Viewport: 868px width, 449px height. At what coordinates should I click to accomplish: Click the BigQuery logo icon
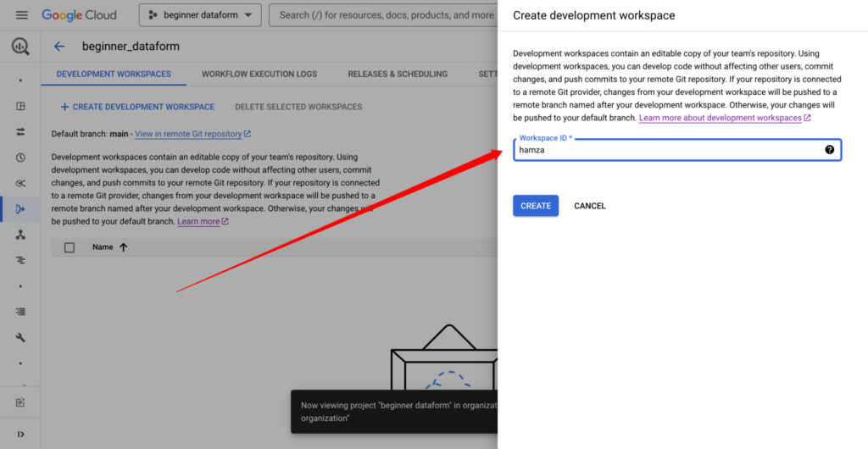20,47
